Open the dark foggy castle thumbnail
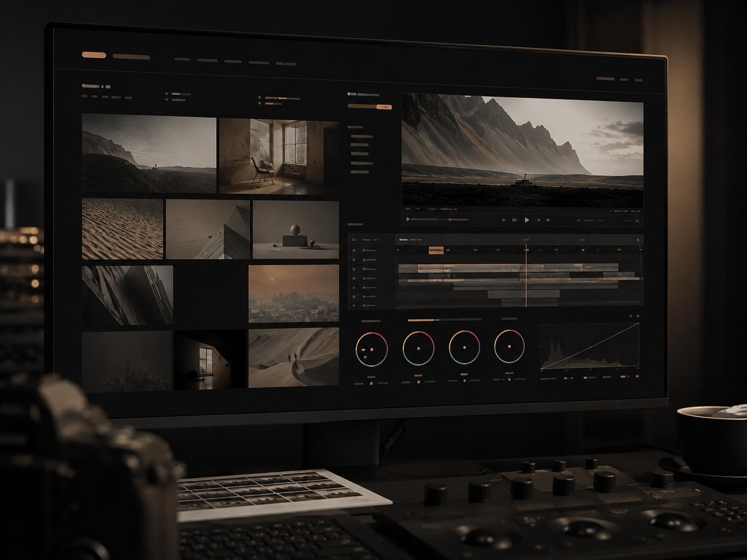This screenshot has width=747, height=560. 127,361
